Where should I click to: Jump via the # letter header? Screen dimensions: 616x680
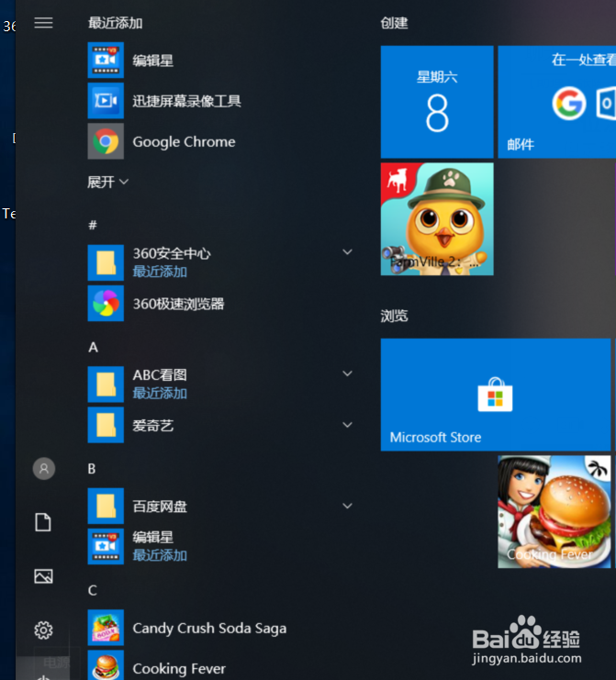93,225
